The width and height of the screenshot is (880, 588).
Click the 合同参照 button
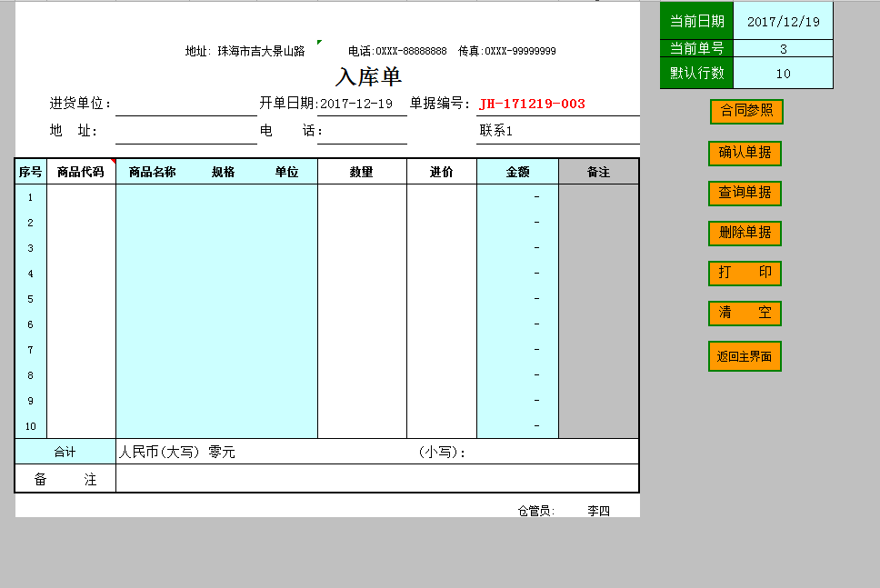tap(745, 111)
